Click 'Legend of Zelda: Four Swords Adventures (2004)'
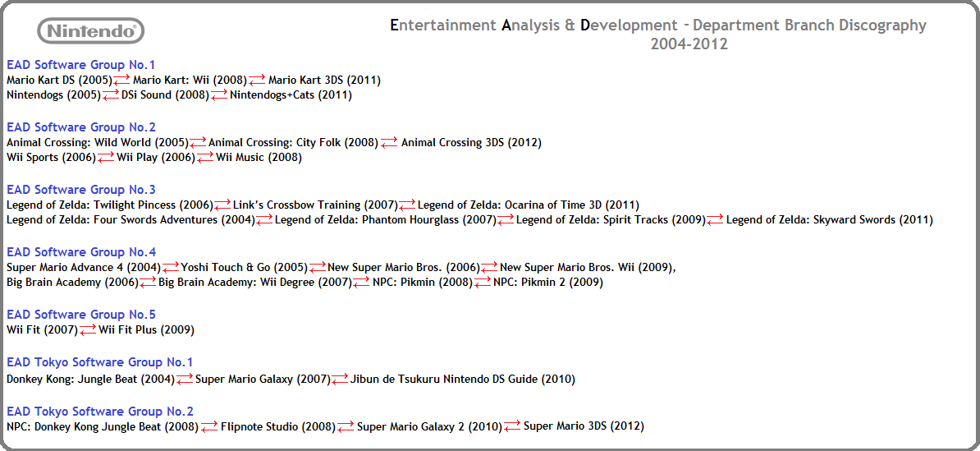The width and height of the screenshot is (980, 451). tap(131, 220)
